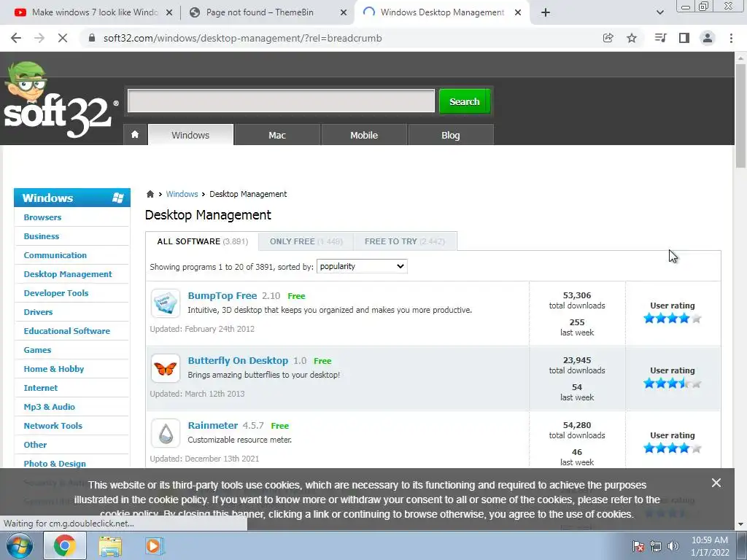Bookmark this page with the star icon
The image size is (747, 560).
(632, 38)
